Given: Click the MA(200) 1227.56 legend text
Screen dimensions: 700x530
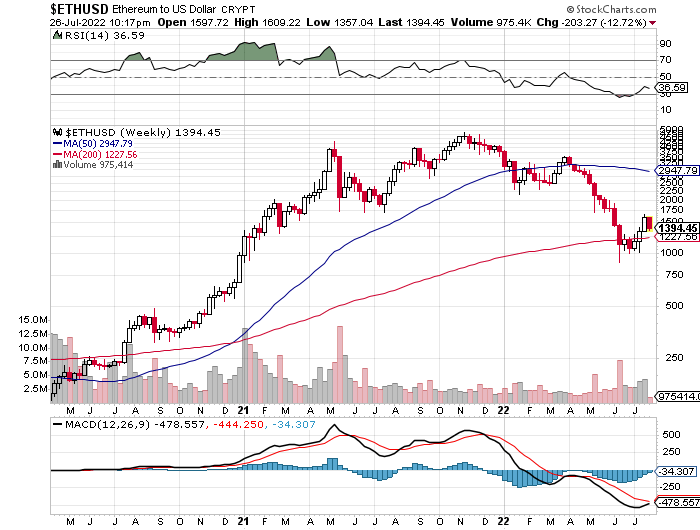Looking at the screenshot, I should point(100,154).
